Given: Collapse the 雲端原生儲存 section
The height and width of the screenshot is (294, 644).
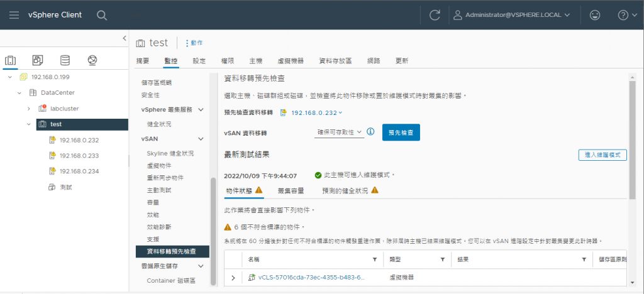Looking at the screenshot, I should pyautogui.click(x=201, y=266).
